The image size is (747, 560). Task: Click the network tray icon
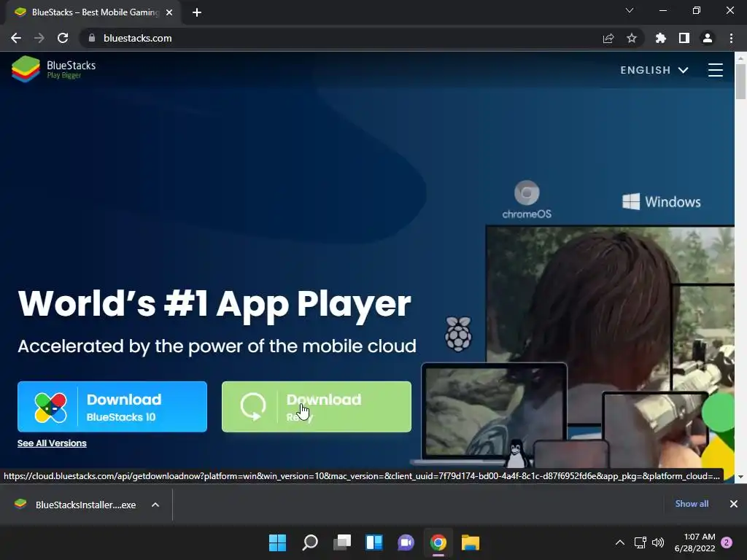(640, 542)
